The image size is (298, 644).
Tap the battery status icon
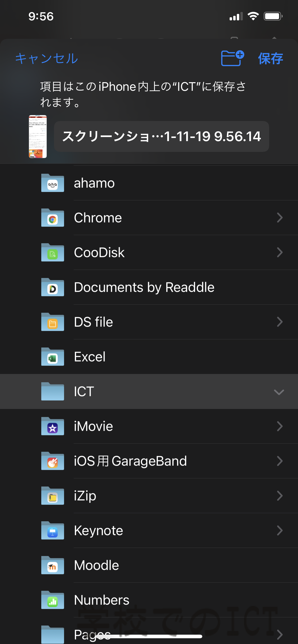pyautogui.click(x=273, y=17)
